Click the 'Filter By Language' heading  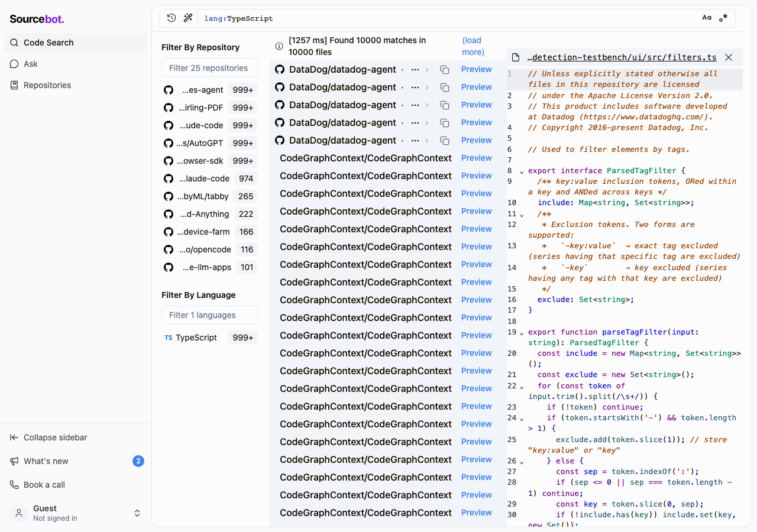point(199,295)
